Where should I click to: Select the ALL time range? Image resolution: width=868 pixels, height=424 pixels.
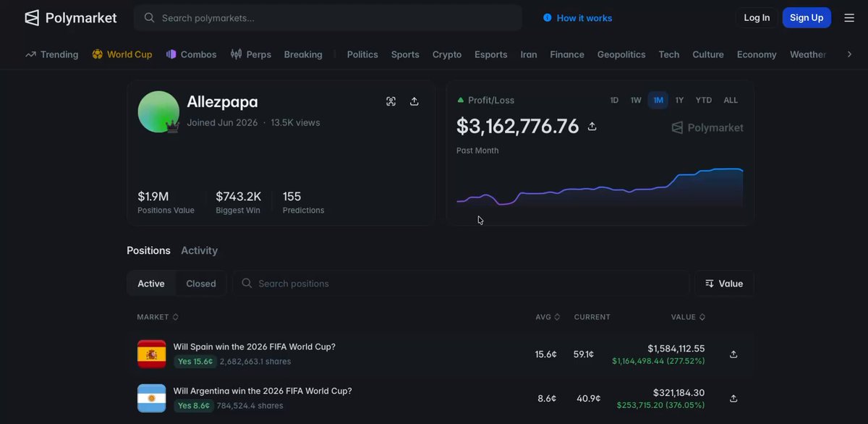coord(731,101)
